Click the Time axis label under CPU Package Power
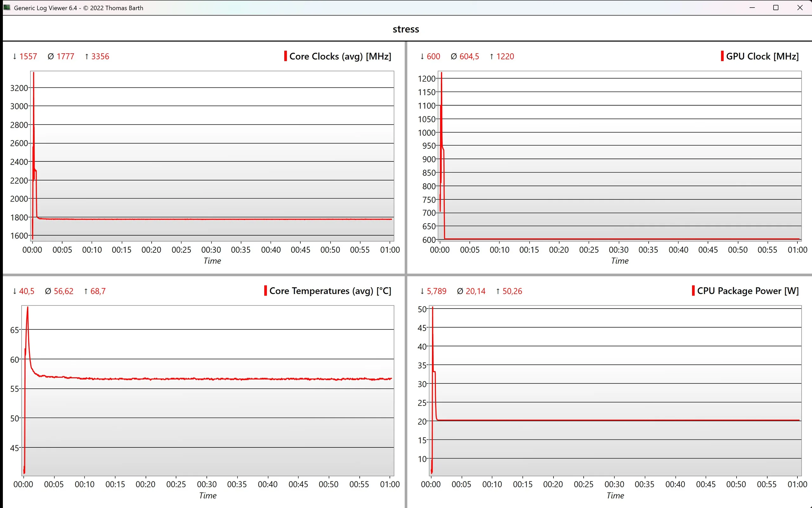The image size is (812, 508). tap(615, 496)
